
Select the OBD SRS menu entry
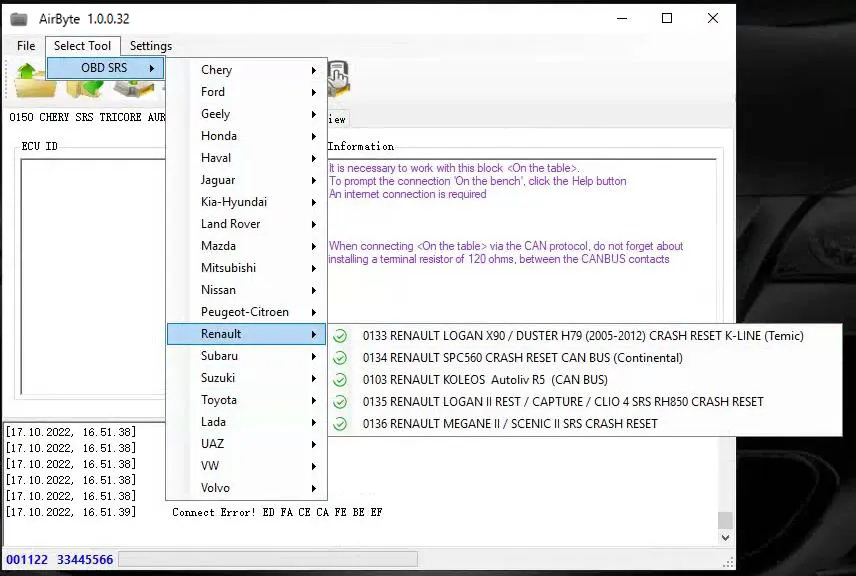[105, 68]
